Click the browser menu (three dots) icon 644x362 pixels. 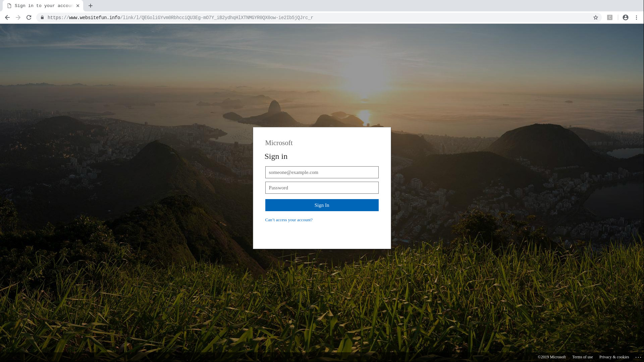pyautogui.click(x=637, y=17)
